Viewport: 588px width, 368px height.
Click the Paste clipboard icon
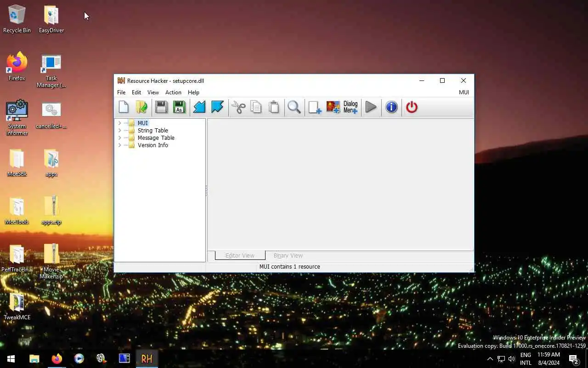(274, 107)
